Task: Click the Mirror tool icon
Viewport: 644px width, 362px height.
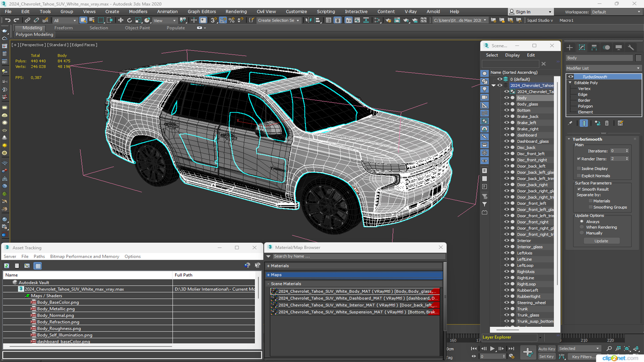Action: point(308,20)
